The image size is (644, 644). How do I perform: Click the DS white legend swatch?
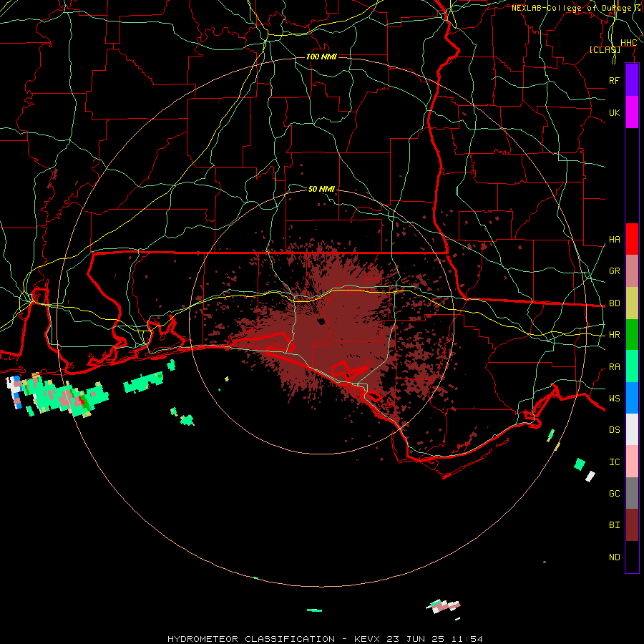click(x=632, y=429)
